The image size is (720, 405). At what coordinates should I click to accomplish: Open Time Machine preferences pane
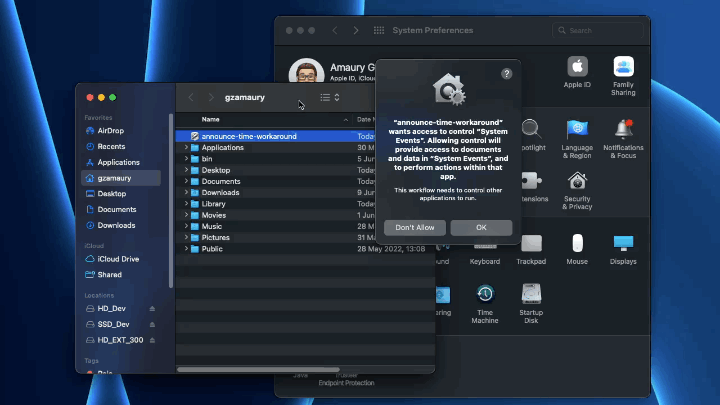485,304
